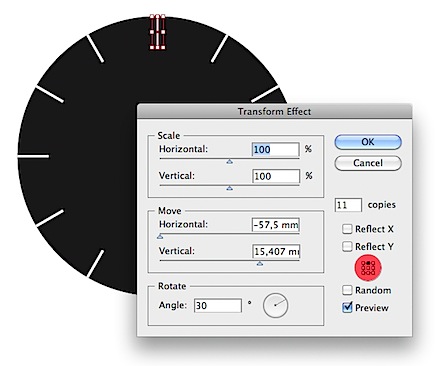436x366 pixels.
Task: Enable the Reflect X checkbox
Action: click(x=347, y=229)
